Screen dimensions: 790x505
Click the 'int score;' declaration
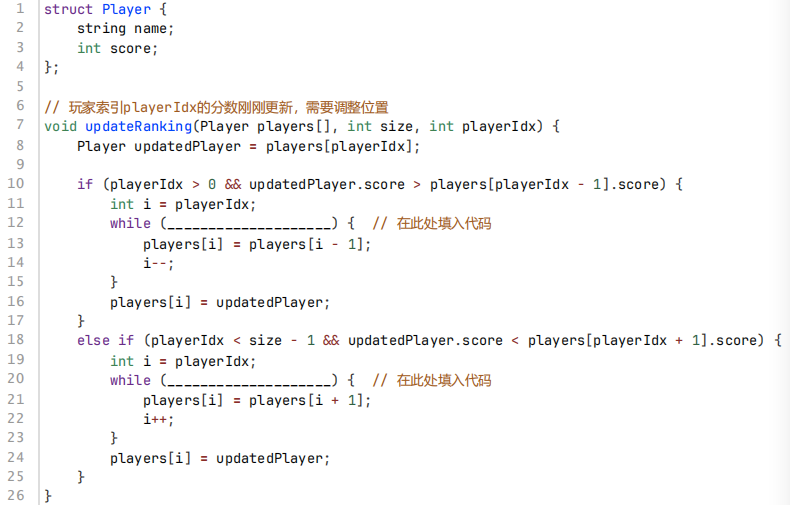[117, 48]
